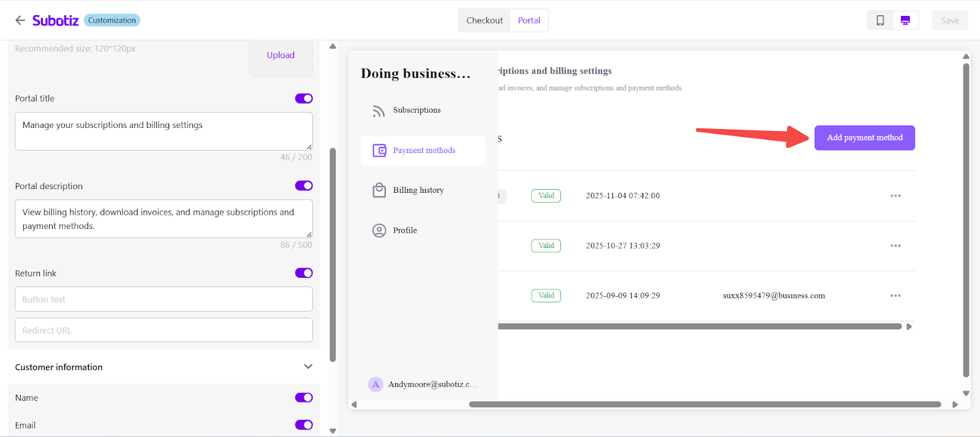Click the Andymoore account entry in the sidebar
The height and width of the screenshot is (437, 980).
point(423,384)
